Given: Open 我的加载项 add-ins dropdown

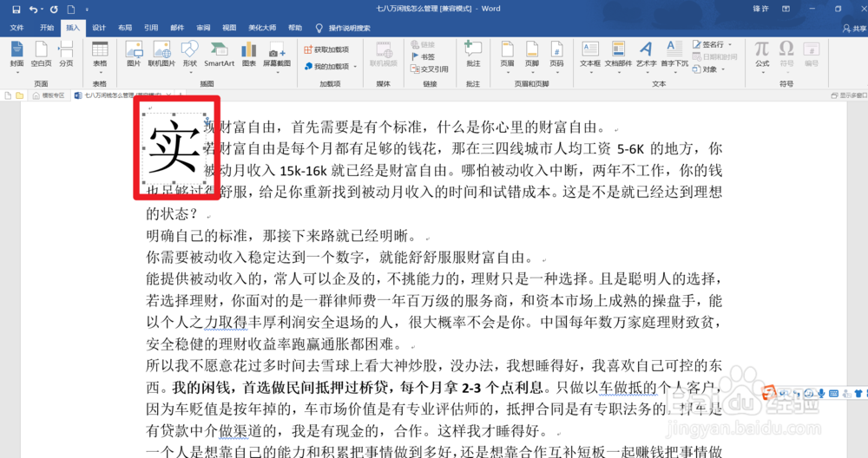Looking at the screenshot, I should 330,66.
